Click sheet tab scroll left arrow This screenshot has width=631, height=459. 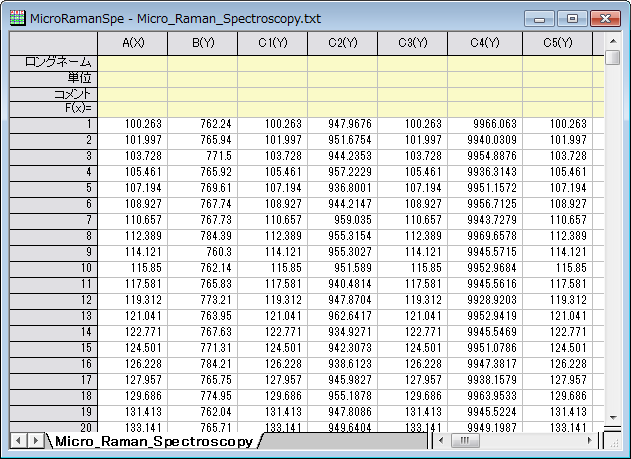tap(18, 440)
